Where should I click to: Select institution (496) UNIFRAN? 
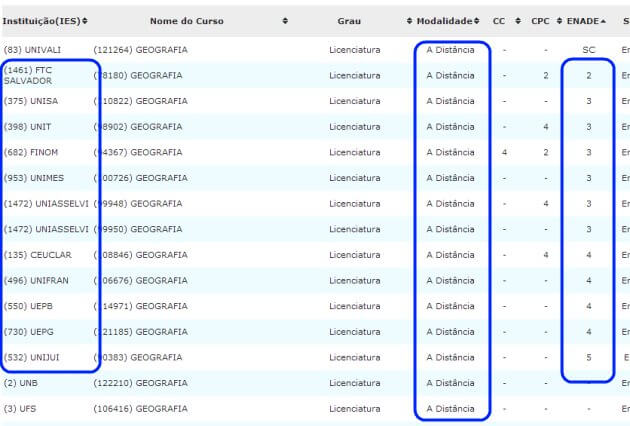[x=36, y=281]
